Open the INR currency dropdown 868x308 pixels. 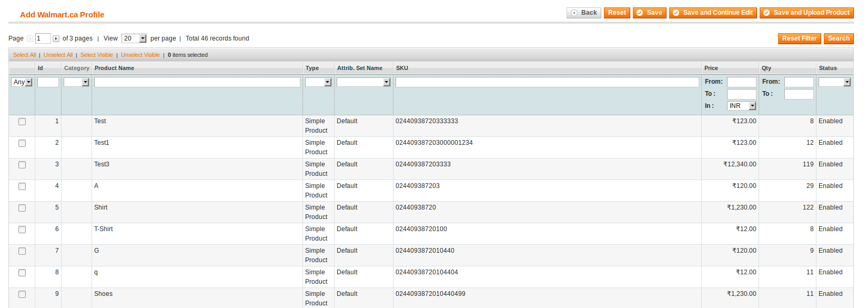point(742,106)
